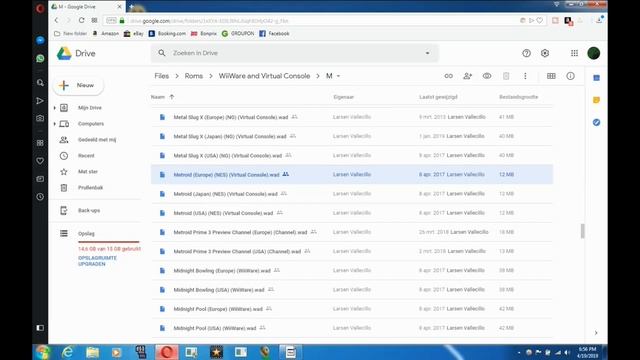This screenshot has height=360, width=640.
Task: Open Windows Start button
Action: tap(42, 352)
